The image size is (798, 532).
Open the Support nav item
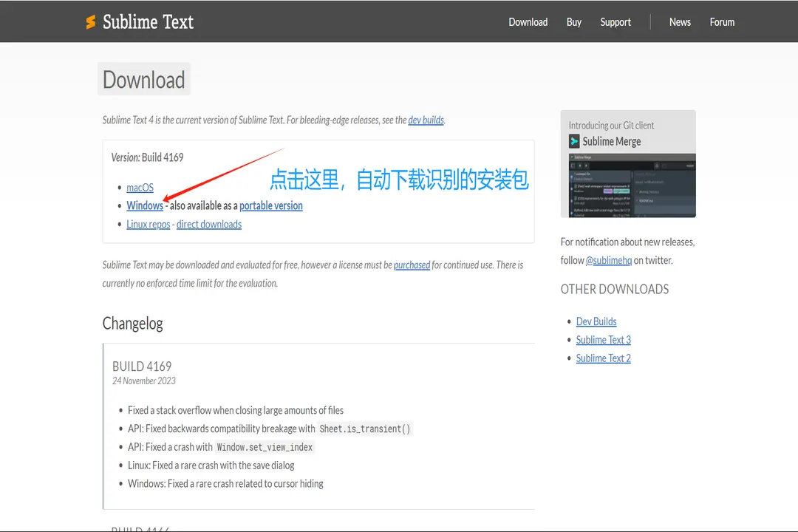[x=615, y=22]
